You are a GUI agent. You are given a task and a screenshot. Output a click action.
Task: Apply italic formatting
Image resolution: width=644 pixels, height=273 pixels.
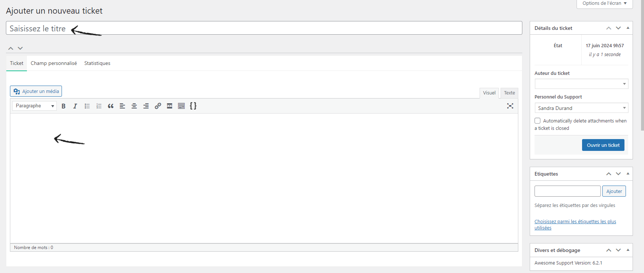[75, 106]
